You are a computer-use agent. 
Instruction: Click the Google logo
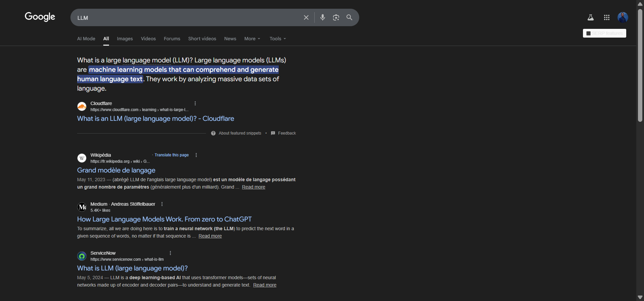click(40, 17)
